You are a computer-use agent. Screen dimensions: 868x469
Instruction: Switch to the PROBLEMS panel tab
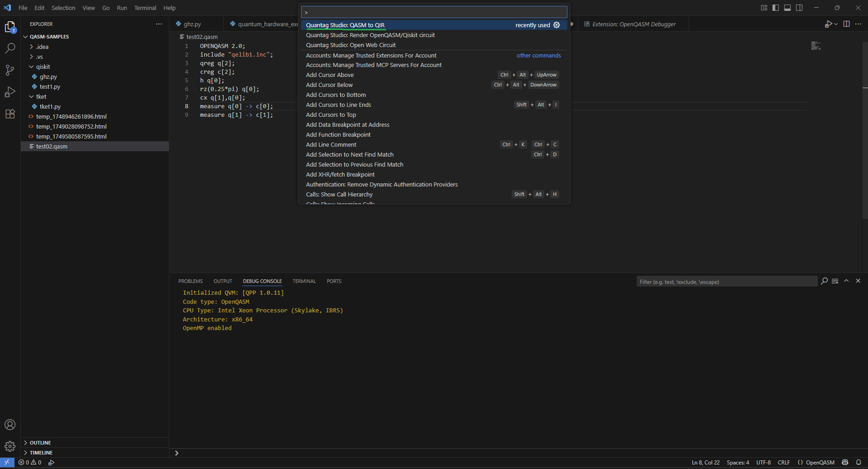190,281
